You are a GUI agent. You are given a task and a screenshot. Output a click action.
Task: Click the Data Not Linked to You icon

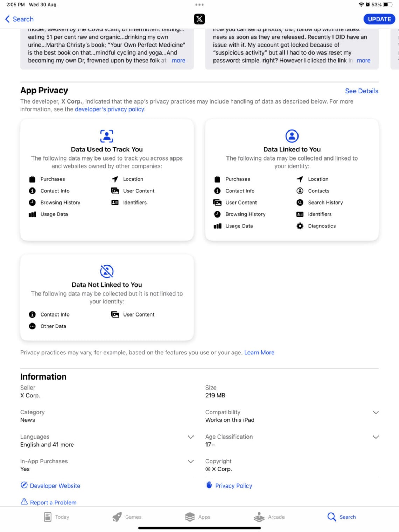[x=107, y=271]
